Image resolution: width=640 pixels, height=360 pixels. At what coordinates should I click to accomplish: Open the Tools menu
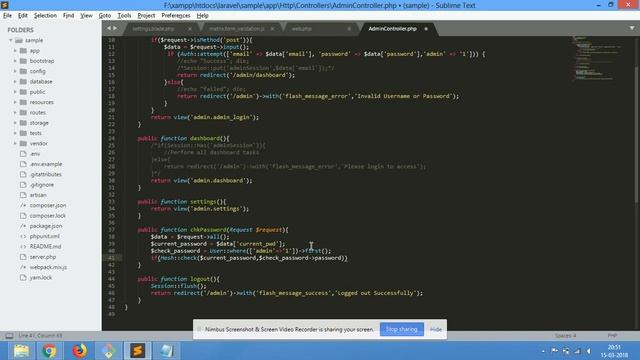tap(124, 16)
